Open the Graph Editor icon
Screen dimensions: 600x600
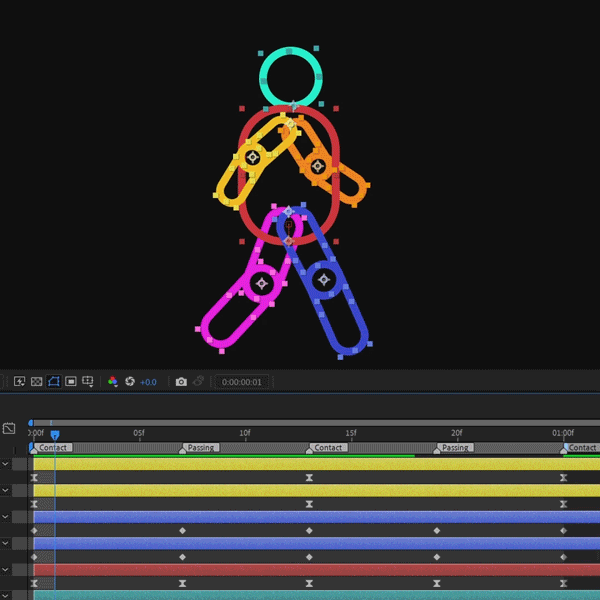click(x=9, y=428)
